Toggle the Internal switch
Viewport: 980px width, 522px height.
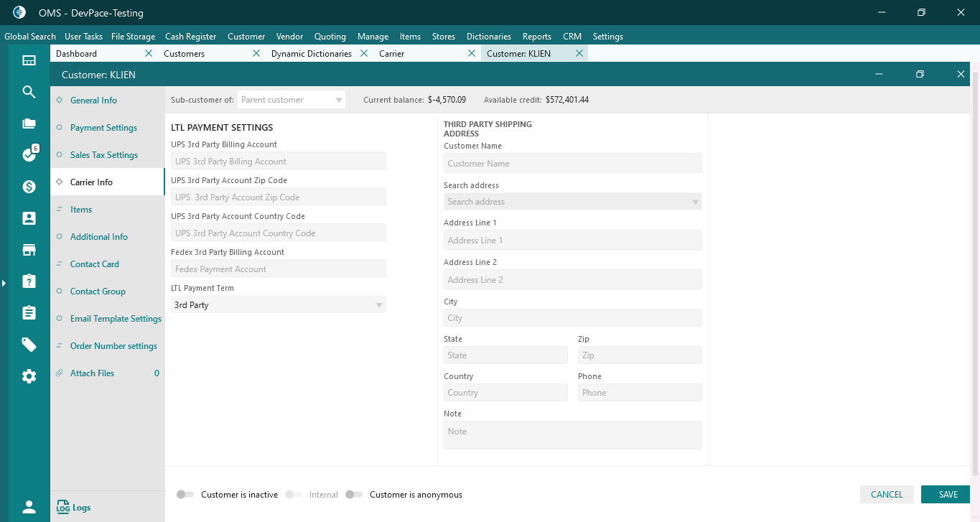(294, 495)
